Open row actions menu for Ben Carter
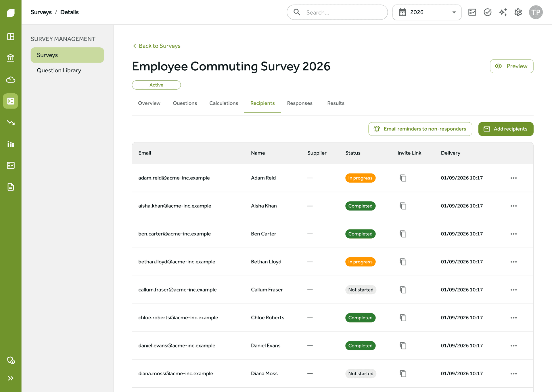The height and width of the screenshot is (392, 552). click(513, 234)
